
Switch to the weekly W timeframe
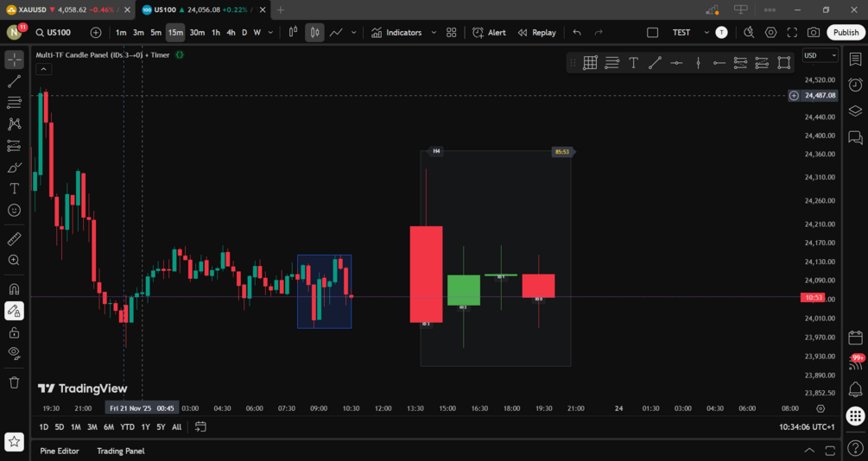click(x=257, y=33)
